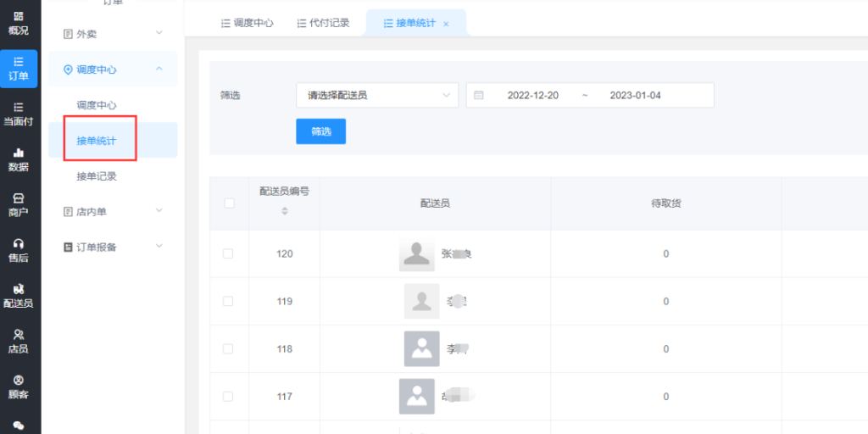Check the row checkbox for courier 120
This screenshot has width=868, height=434.
(x=228, y=253)
